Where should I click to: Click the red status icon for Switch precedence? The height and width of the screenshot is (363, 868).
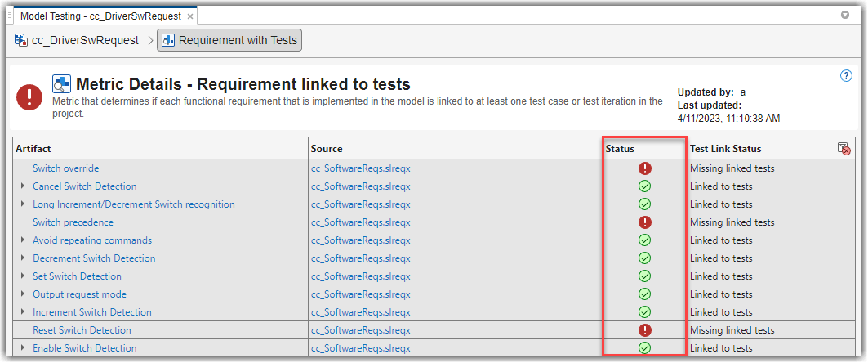coord(644,222)
